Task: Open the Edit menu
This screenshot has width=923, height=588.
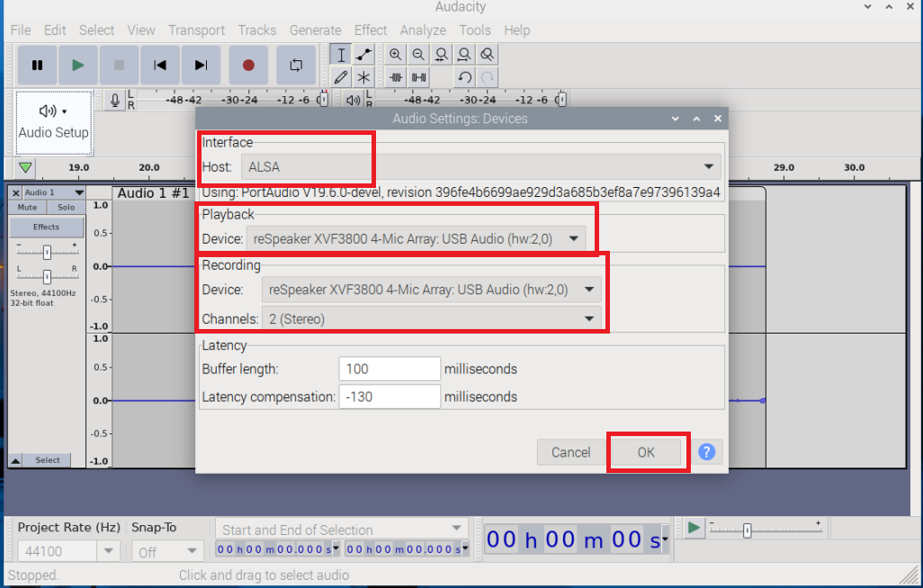Action: 55,30
